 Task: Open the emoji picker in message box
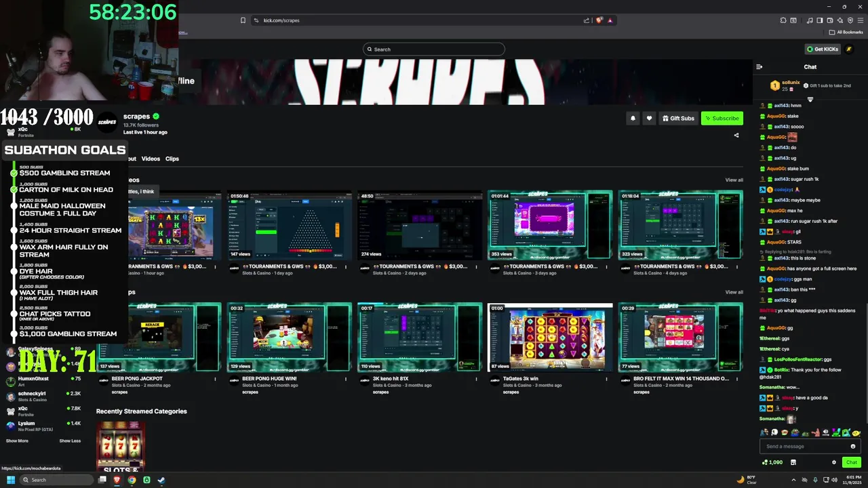click(852, 446)
